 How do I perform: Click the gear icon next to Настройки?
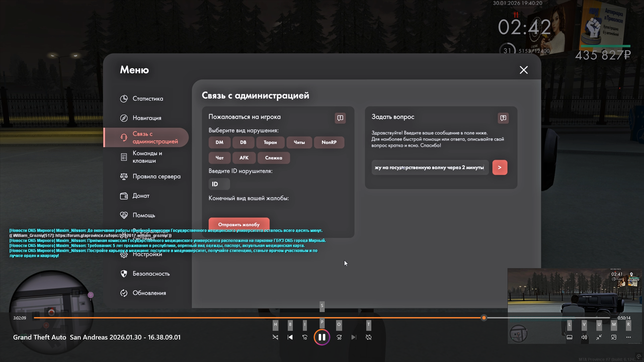(124, 254)
